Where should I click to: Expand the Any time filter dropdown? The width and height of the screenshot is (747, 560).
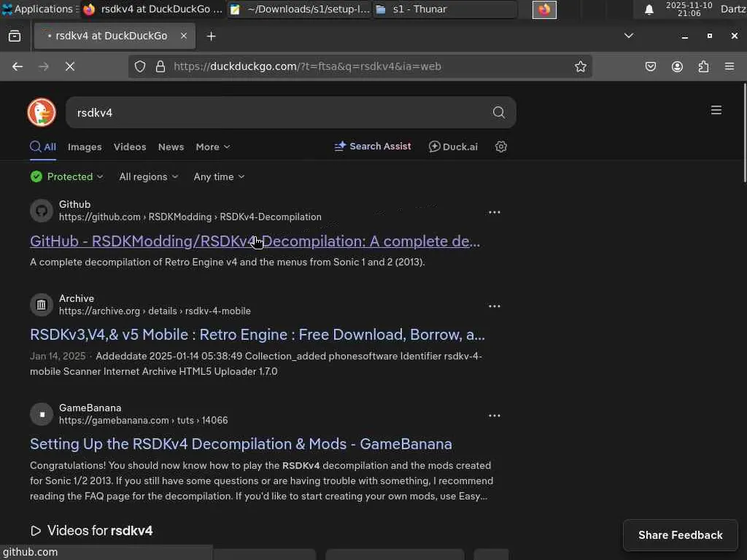tap(219, 176)
